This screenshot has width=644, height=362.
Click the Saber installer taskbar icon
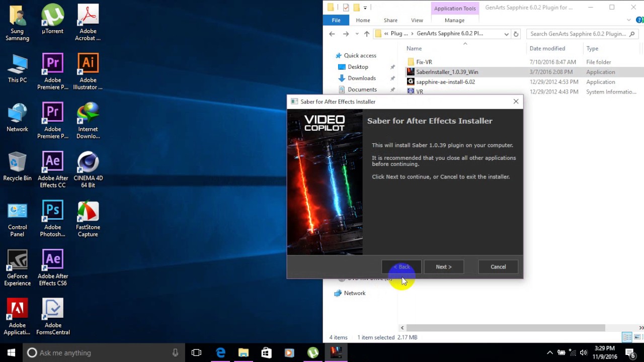pyautogui.click(x=336, y=352)
